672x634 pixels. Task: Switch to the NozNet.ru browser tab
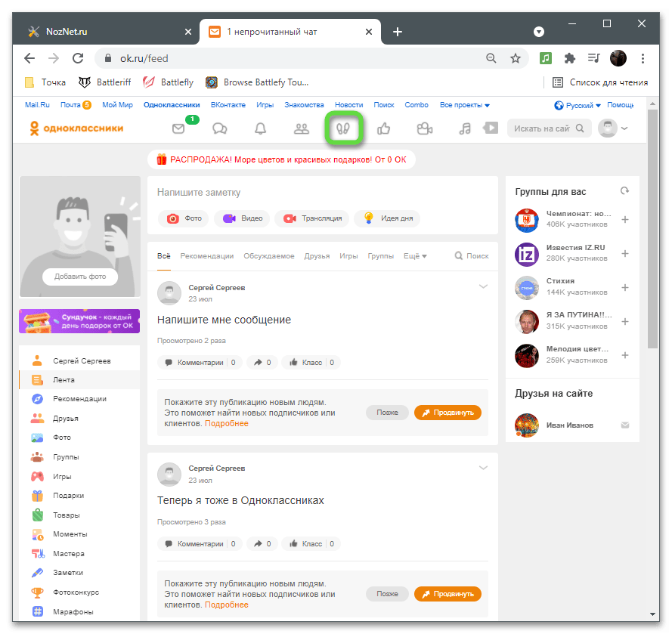[107, 32]
